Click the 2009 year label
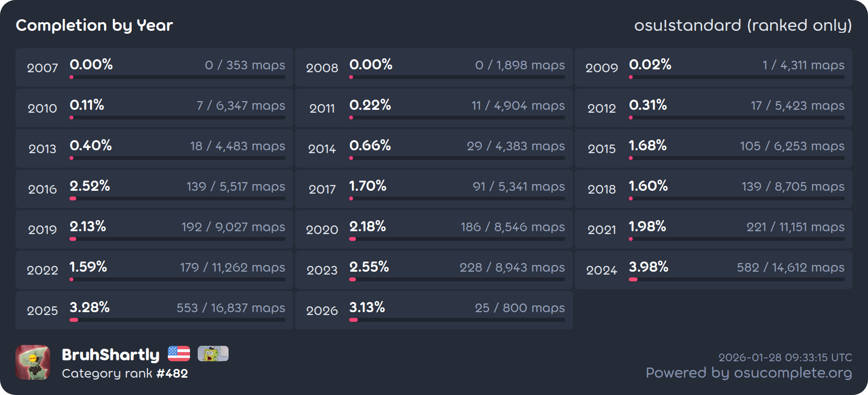The image size is (868, 395). pyautogui.click(x=601, y=68)
